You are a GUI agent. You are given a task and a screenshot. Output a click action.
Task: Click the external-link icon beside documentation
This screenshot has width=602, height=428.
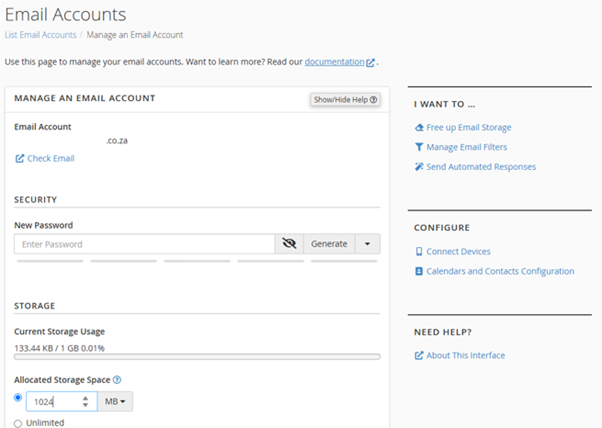(x=370, y=63)
